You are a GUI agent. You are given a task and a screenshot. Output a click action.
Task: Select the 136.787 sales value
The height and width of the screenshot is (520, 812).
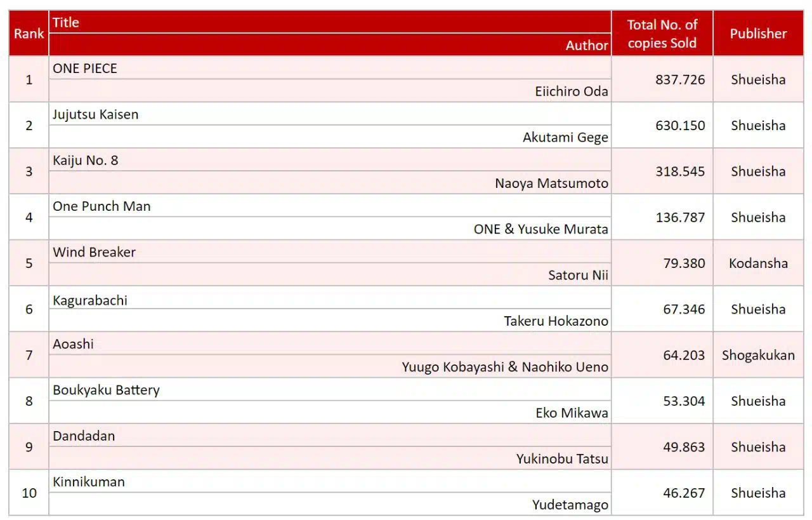tap(680, 217)
